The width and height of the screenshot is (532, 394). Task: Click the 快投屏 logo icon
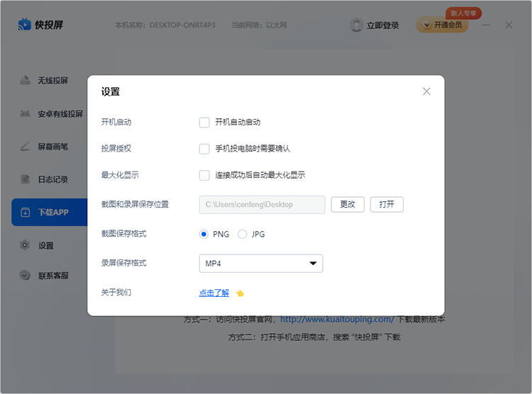[x=24, y=25]
